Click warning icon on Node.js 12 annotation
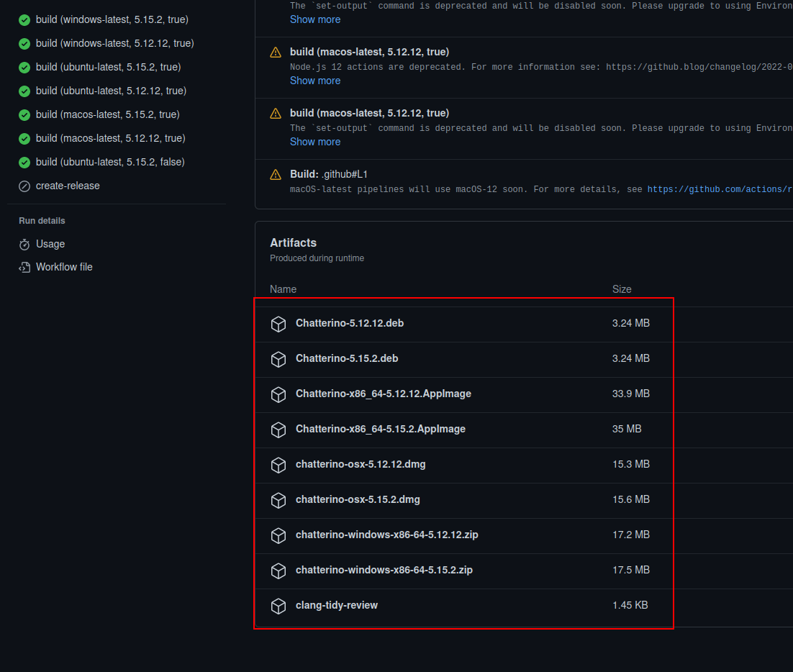This screenshot has height=672, width=793. [x=276, y=53]
